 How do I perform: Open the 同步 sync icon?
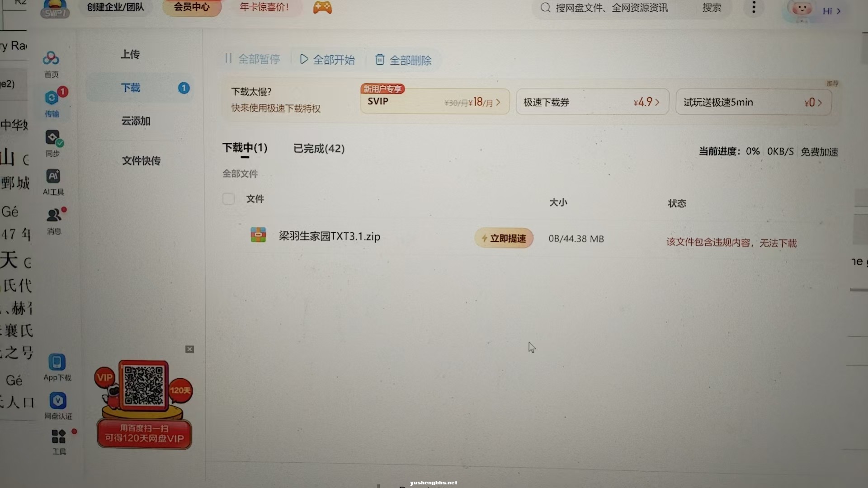tap(52, 137)
